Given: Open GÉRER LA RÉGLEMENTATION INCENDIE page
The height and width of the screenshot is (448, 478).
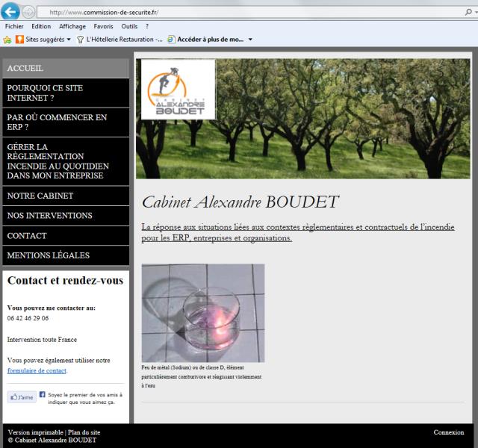Looking at the screenshot, I should (x=66, y=161).
